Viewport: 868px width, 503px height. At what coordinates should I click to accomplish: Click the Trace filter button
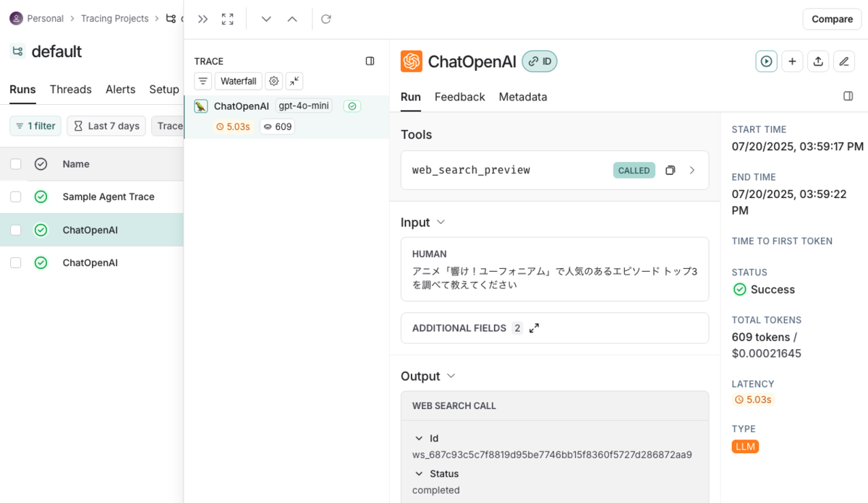click(168, 126)
